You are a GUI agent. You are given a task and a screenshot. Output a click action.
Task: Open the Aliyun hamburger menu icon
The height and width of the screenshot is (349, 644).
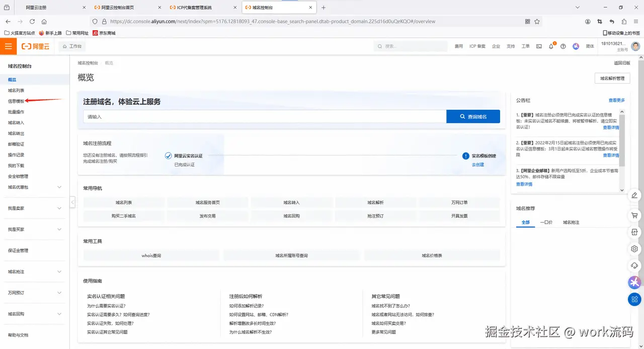pos(8,46)
